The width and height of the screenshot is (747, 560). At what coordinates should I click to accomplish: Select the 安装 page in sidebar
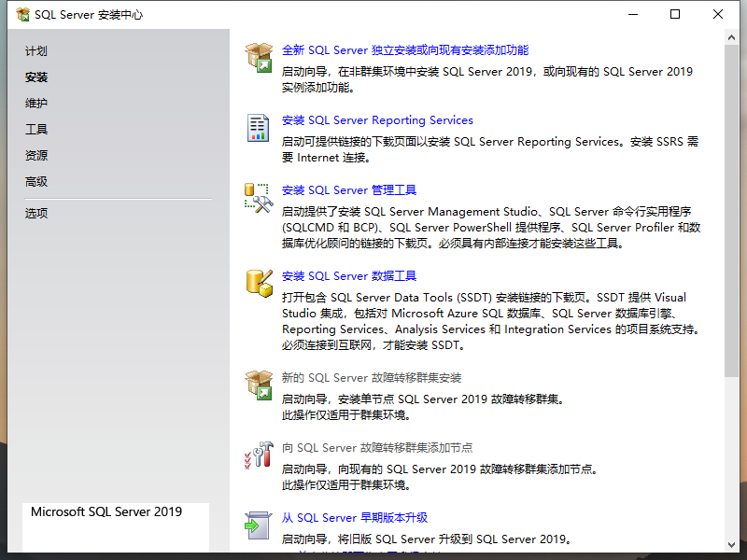tap(36, 77)
